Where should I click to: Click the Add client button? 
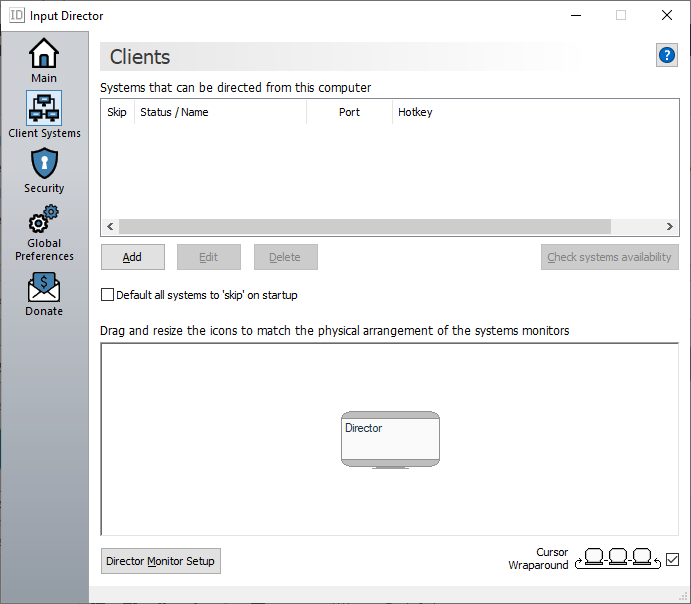pos(133,257)
